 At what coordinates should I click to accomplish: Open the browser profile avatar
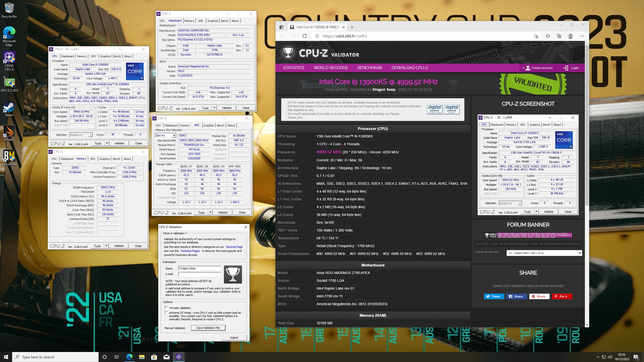[x=571, y=36]
